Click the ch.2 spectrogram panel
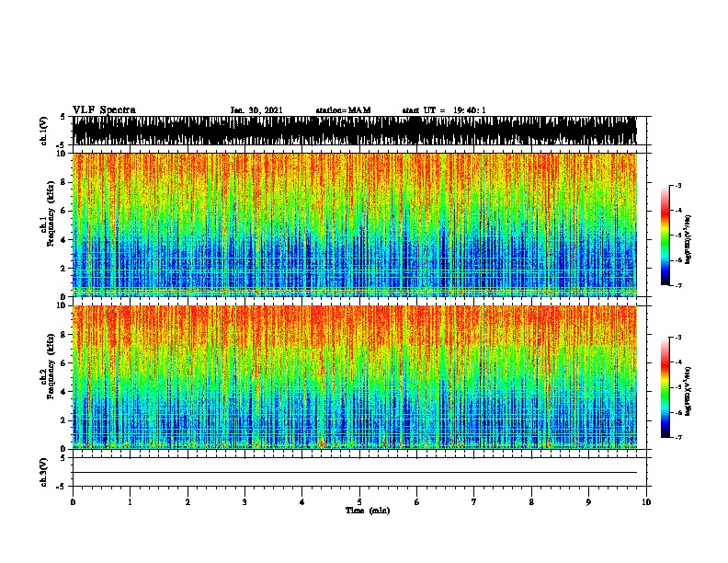Image resolution: width=728 pixels, height=563 pixels. (354, 377)
